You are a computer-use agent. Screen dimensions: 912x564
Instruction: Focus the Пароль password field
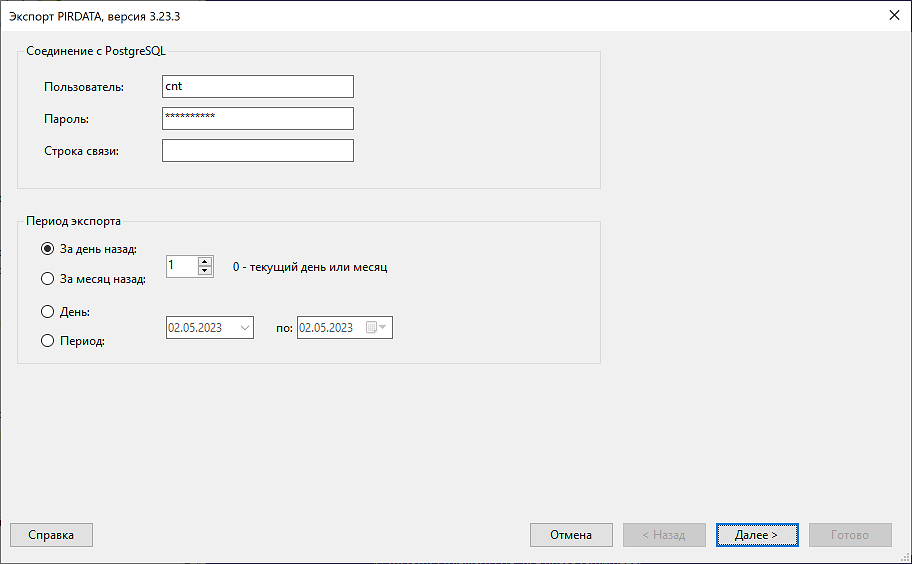click(257, 119)
